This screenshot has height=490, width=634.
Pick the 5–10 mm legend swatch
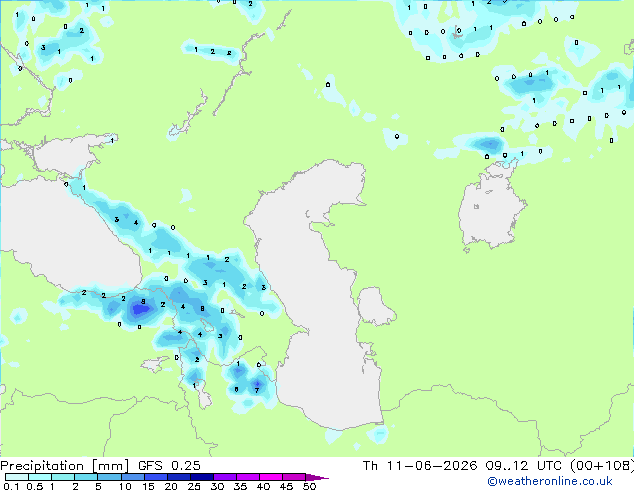pos(109,477)
